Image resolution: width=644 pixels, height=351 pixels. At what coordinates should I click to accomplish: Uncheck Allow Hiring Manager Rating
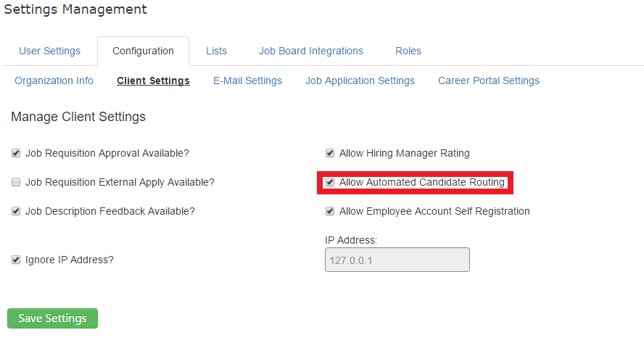[330, 154]
